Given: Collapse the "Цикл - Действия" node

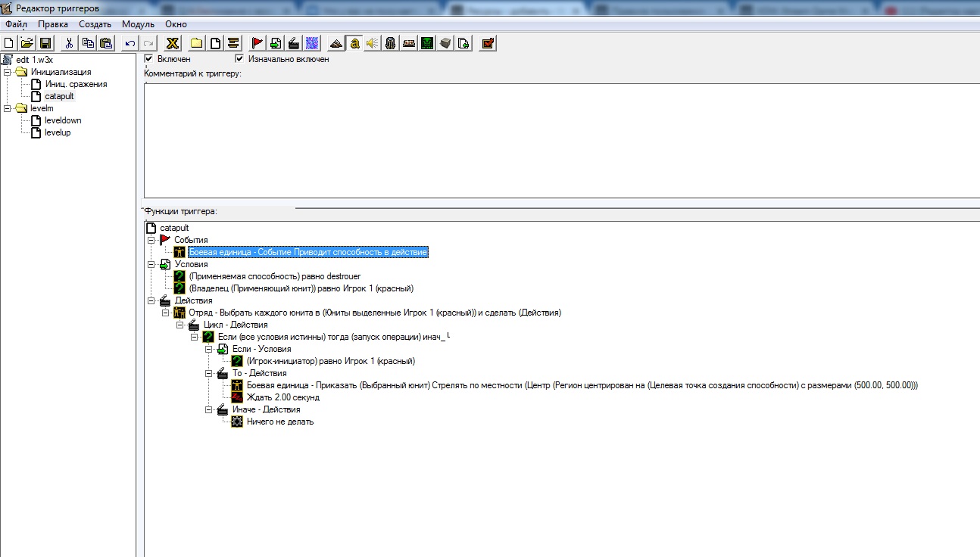Looking at the screenshot, I should click(x=180, y=325).
